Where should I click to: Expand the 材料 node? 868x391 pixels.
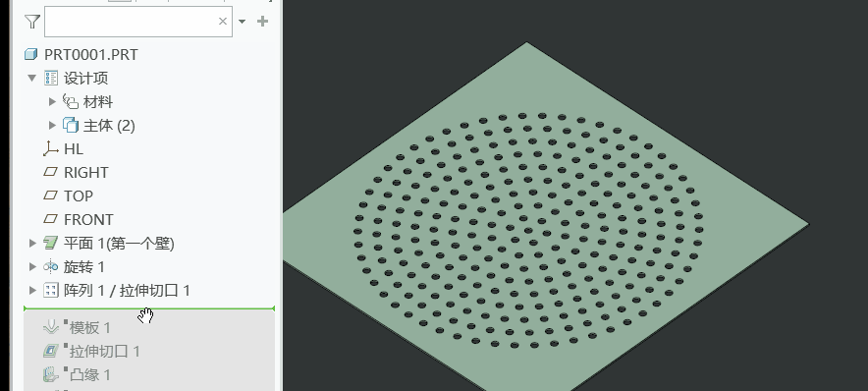[x=53, y=101]
